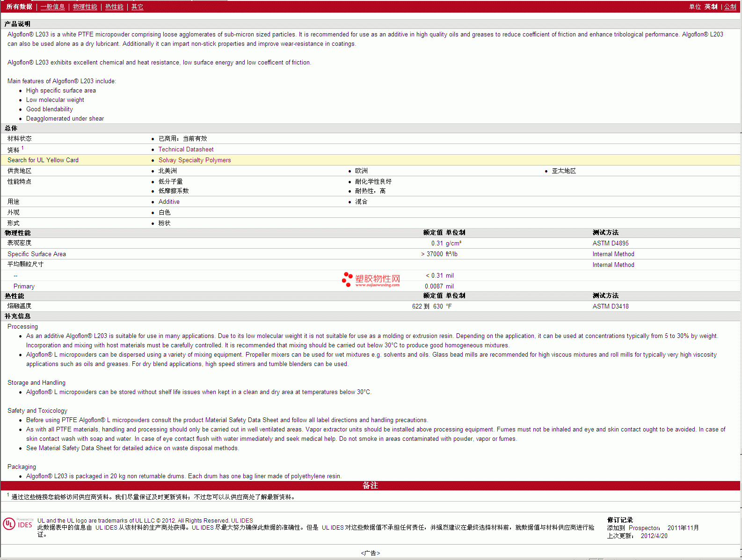This screenshot has width=742, height=560.
Task: Click the 0.31 g/cm³ density value
Action: 446,243
